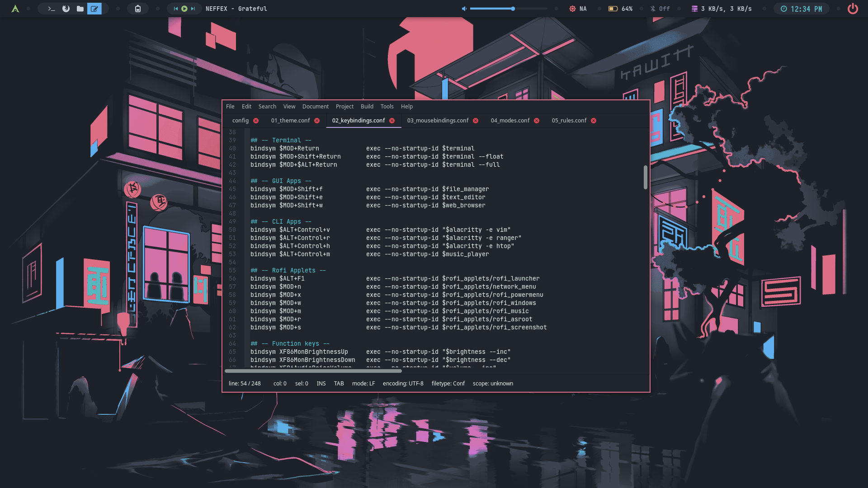
Task: Click the text editor bar icon
Action: click(x=94, y=9)
